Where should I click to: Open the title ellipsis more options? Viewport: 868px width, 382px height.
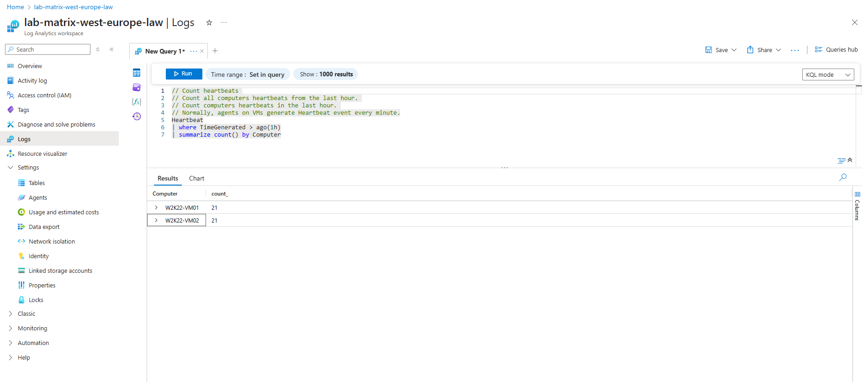pos(224,22)
